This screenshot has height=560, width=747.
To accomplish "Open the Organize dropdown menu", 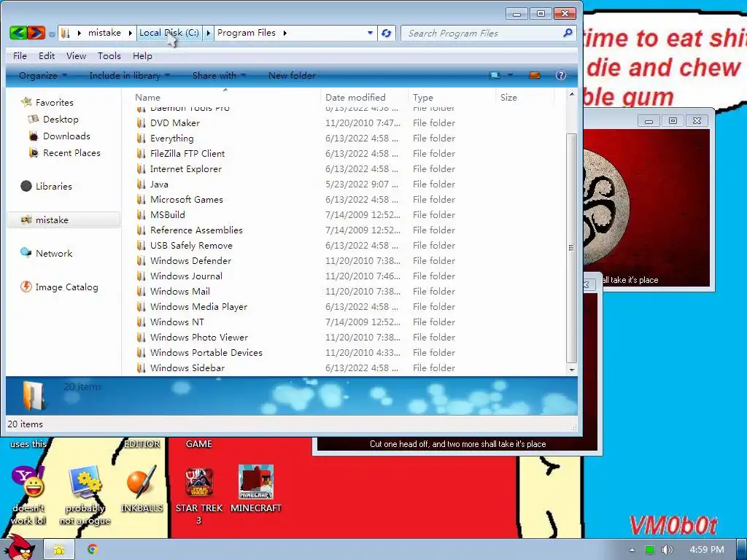I will [x=42, y=75].
